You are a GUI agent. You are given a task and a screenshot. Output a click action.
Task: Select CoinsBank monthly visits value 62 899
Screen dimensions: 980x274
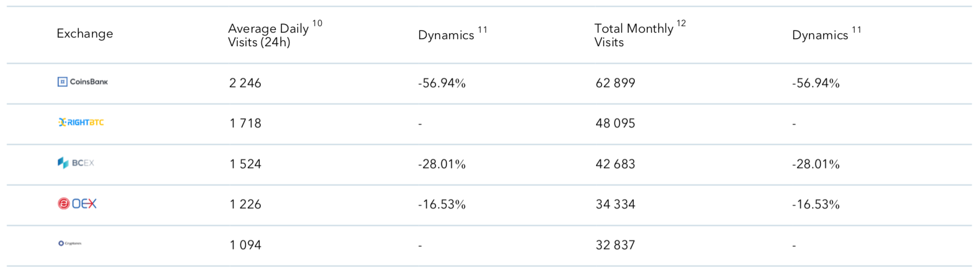point(615,83)
